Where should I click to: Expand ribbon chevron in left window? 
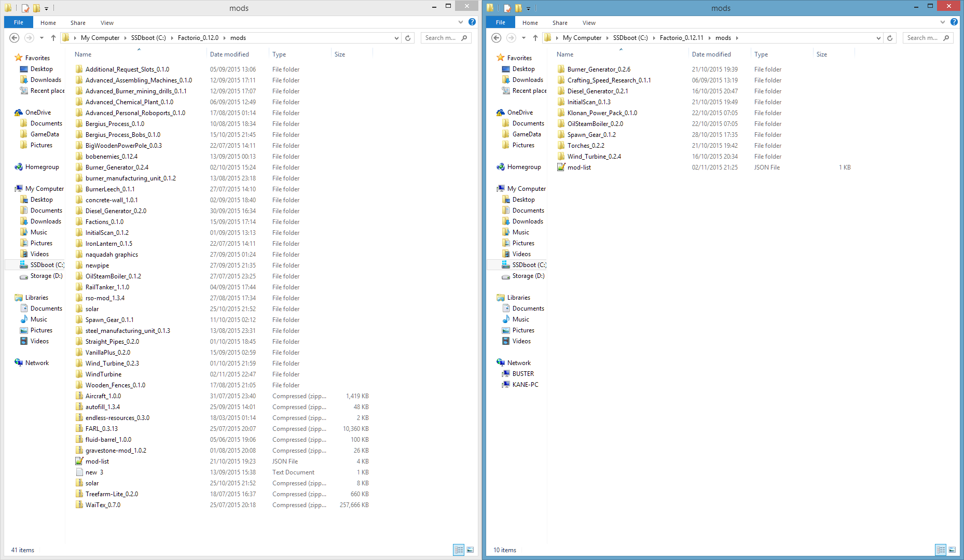pos(461,22)
